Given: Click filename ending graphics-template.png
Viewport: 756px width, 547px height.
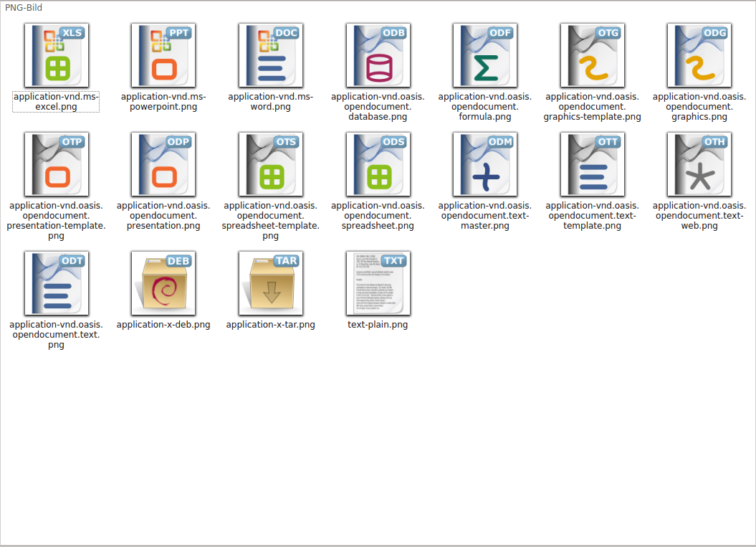Looking at the screenshot, I should [x=592, y=107].
